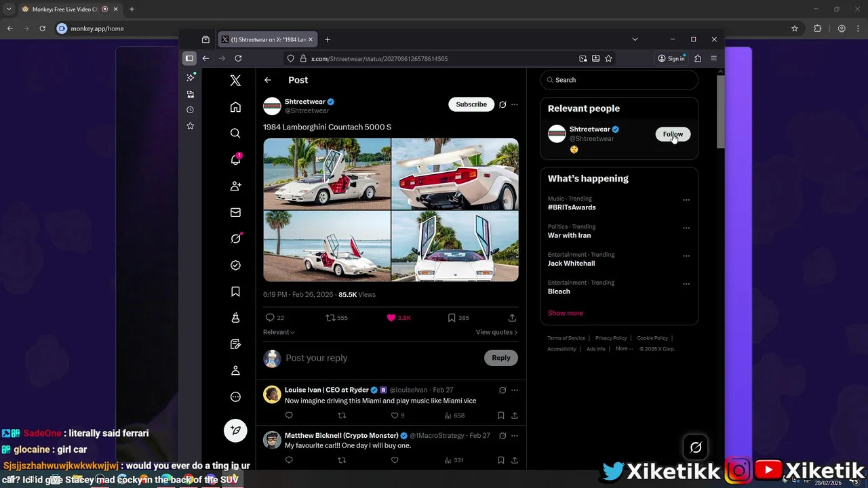Open View quotes link
The image size is (868, 488).
(x=496, y=332)
